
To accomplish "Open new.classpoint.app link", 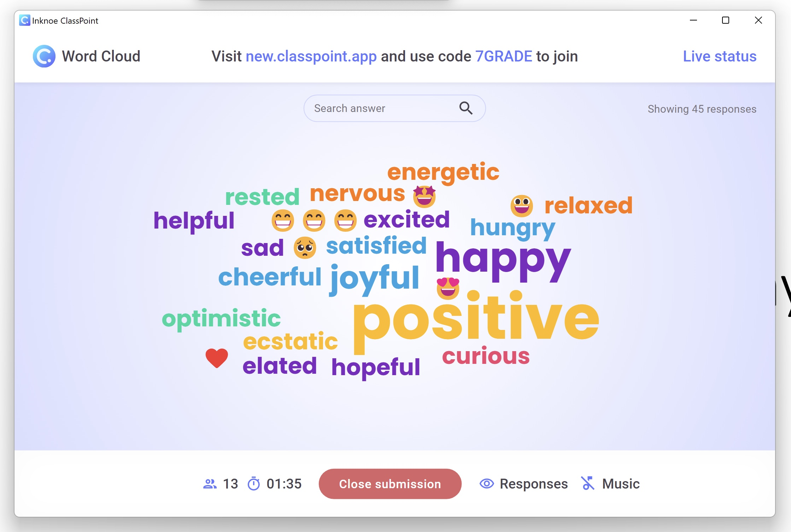I will click(311, 56).
